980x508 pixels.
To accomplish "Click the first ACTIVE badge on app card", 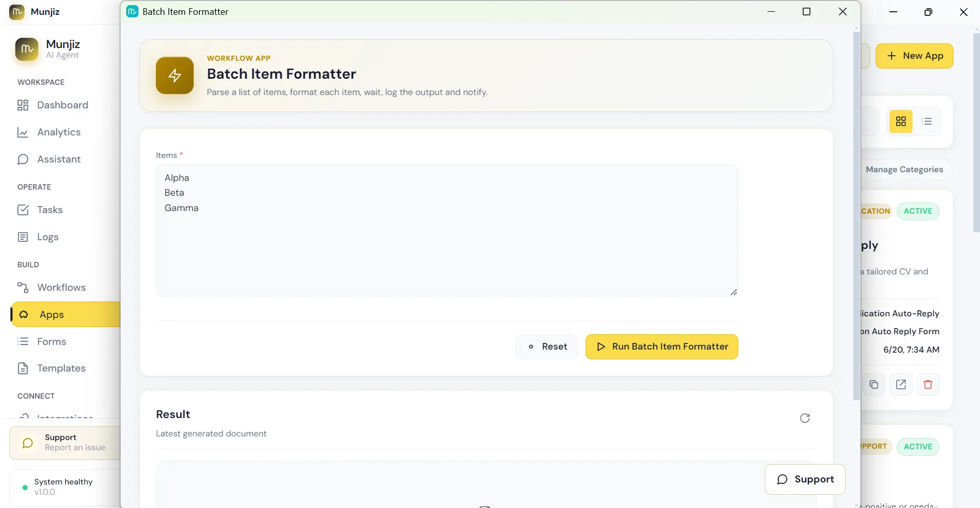I will pos(918,211).
